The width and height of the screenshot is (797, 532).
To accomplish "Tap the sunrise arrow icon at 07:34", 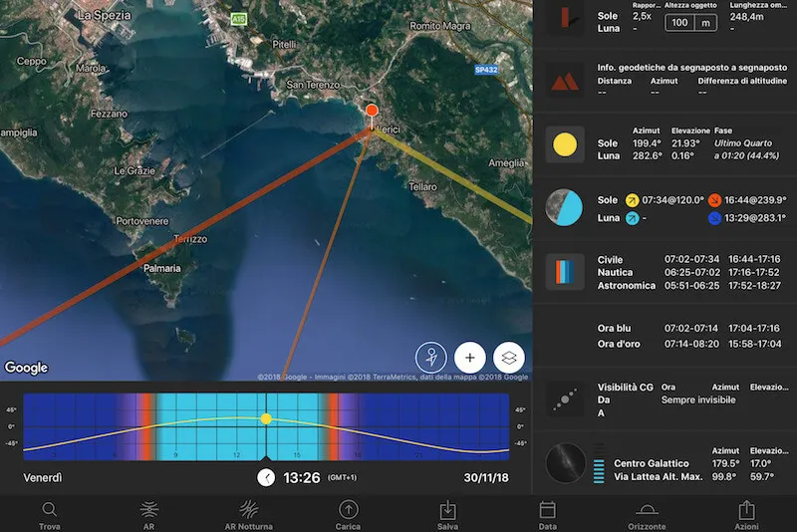I will tap(632, 200).
